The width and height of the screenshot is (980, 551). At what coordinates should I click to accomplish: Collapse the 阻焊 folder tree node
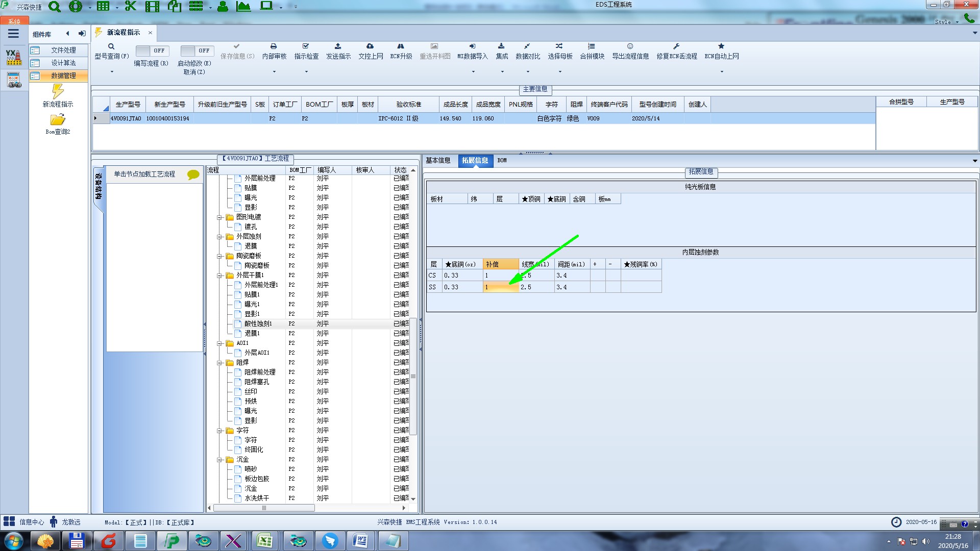click(219, 363)
